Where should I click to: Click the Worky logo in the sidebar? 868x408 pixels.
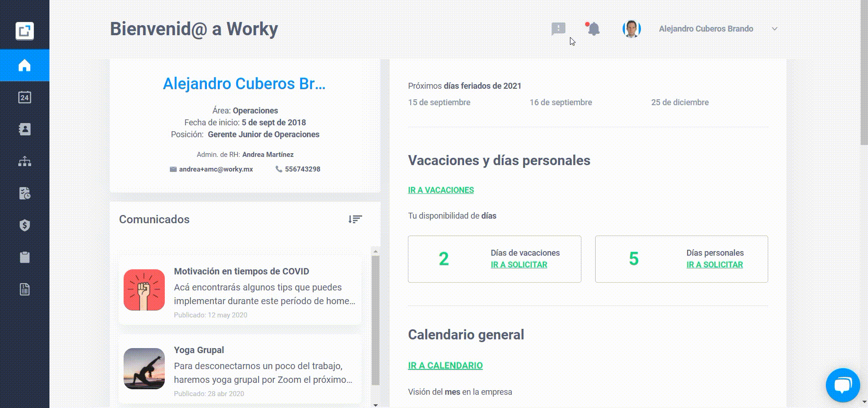tap(25, 31)
